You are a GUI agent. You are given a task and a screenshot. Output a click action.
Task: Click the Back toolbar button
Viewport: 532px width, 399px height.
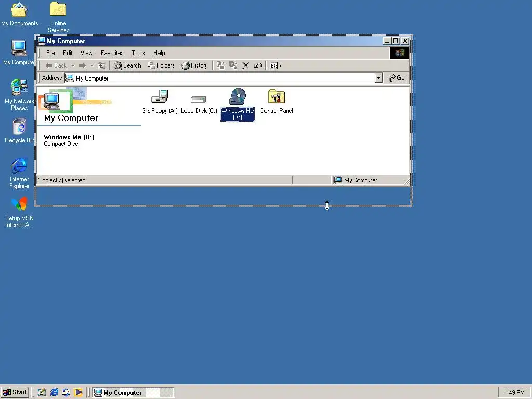56,65
